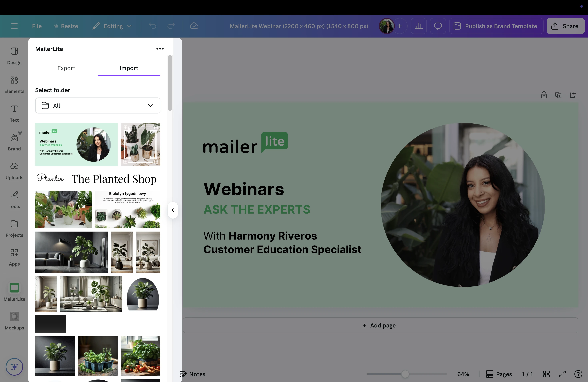Open the Design sidebar panel
The height and width of the screenshot is (382, 588).
click(x=14, y=56)
